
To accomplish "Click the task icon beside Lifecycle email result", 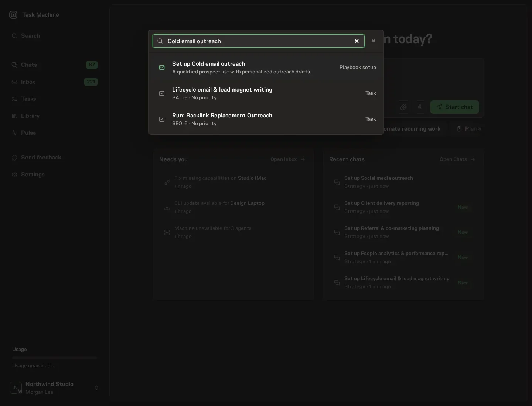I will (162, 93).
